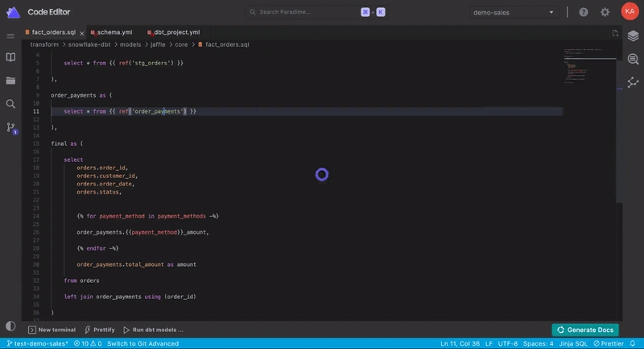Open the help question mark icon
This screenshot has width=644, height=349.
(x=583, y=12)
